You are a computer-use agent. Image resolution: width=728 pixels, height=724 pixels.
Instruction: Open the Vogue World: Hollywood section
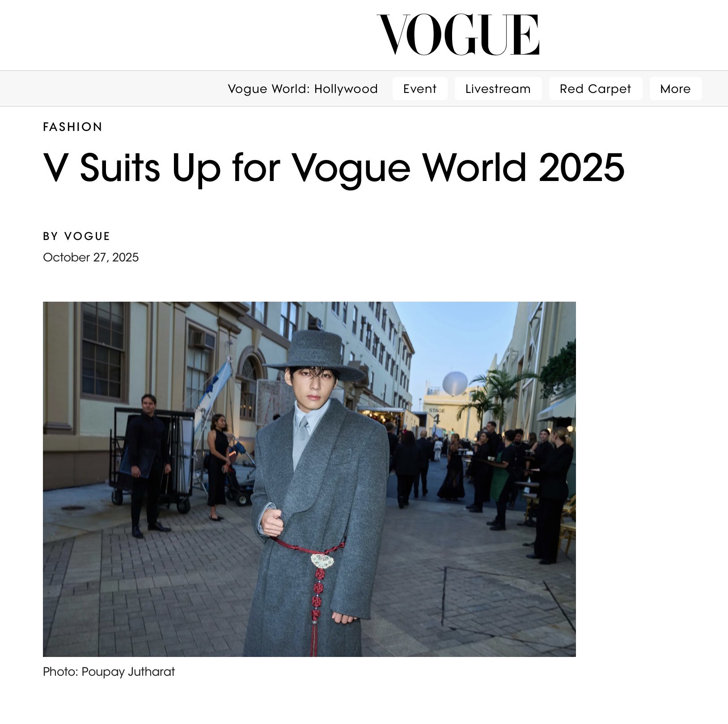(303, 88)
